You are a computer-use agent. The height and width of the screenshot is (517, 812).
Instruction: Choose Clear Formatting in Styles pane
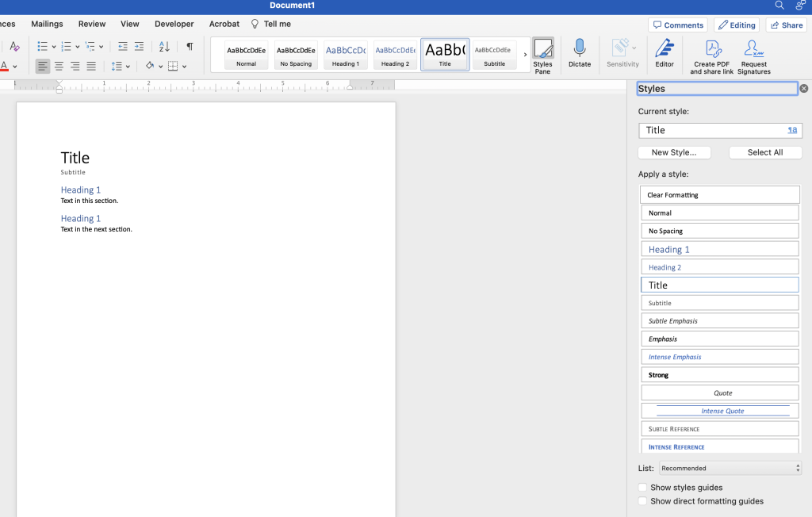coord(720,195)
